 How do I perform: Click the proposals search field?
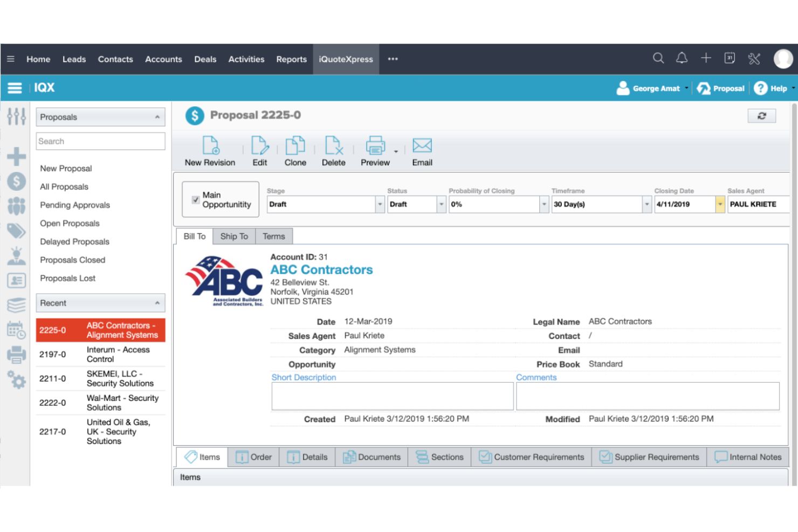pos(100,141)
